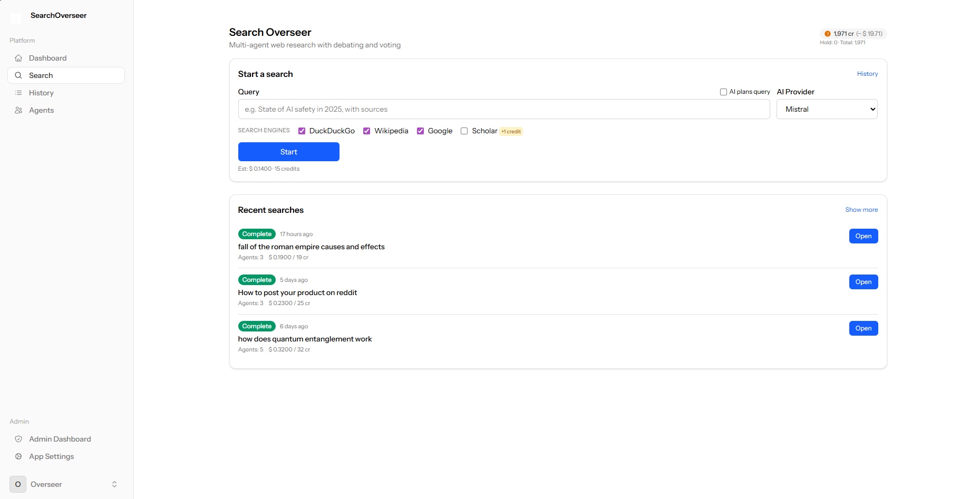Image resolution: width=980 pixels, height=499 pixels.
Task: Click the Show more link
Action: (861, 210)
